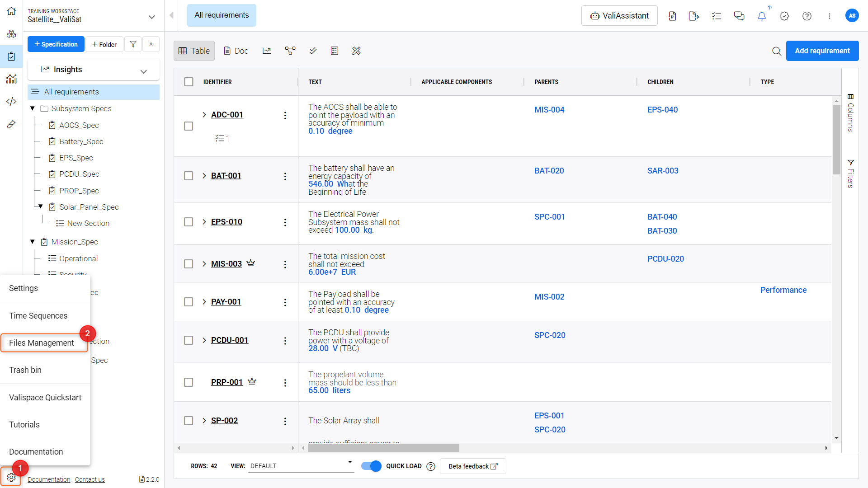This screenshot has height=488, width=868.
Task: Select the MIS-003 row checkbox
Action: coord(189,264)
